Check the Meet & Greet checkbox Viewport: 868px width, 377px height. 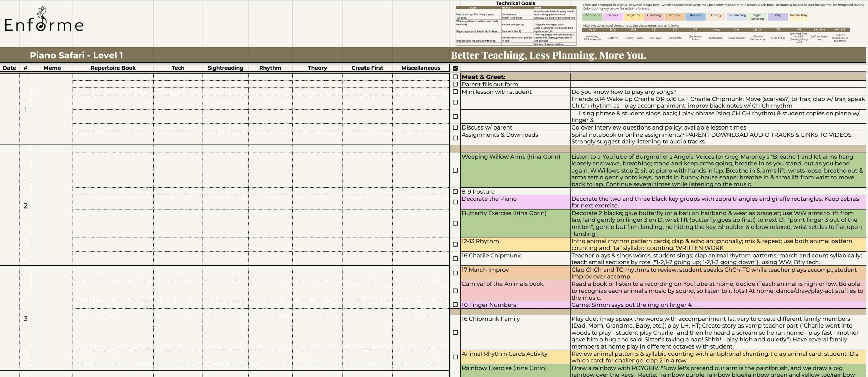[x=455, y=77]
